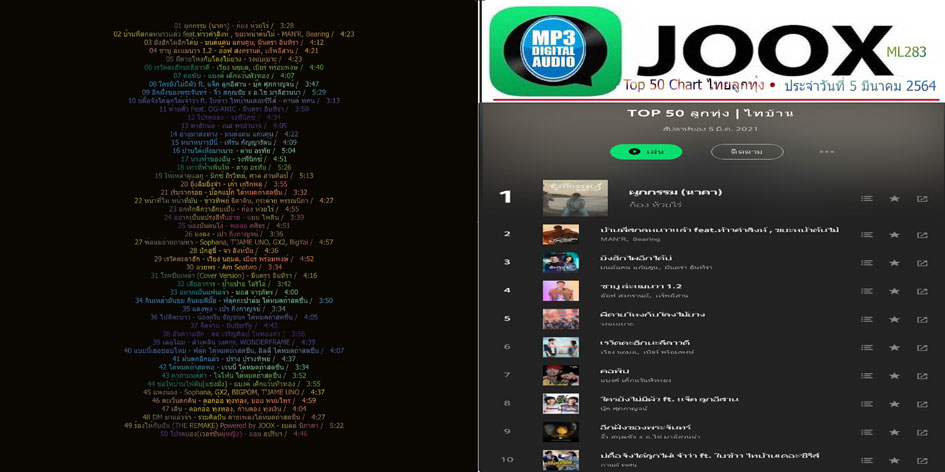This screenshot has height=472, width=945.
Task: Click the 'Top 50 Chart ไทยลูกทุ่ง' banner text
Action: point(695,85)
